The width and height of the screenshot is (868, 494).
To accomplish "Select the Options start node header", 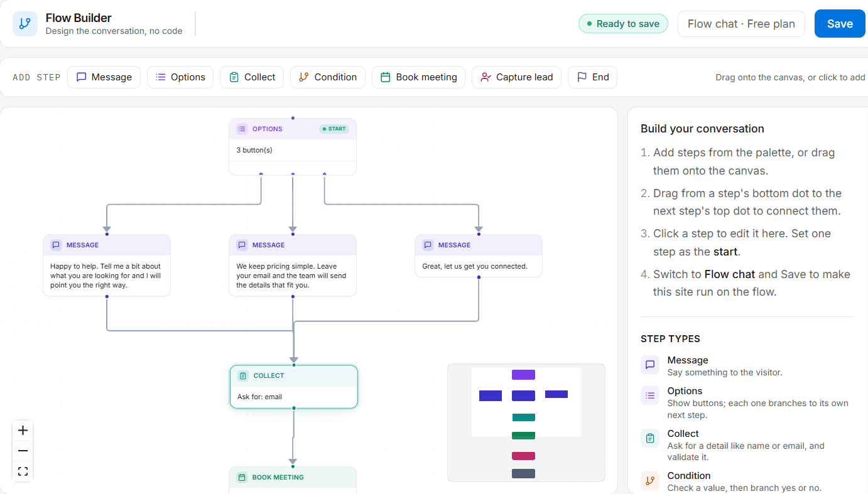I will [x=293, y=129].
